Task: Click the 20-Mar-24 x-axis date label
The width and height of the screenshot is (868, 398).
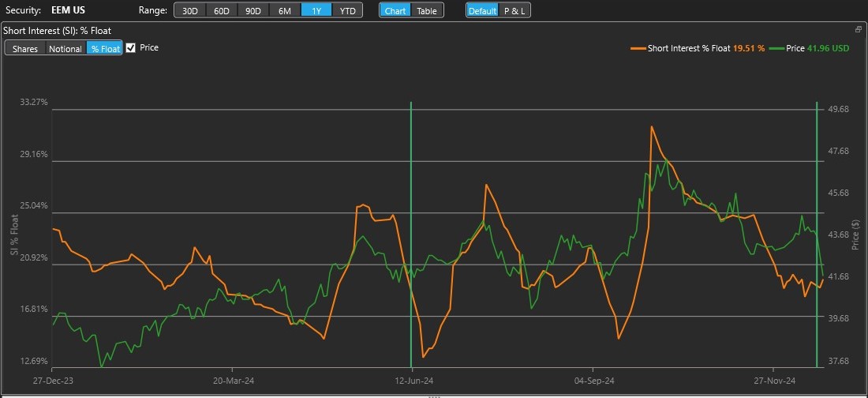Action: [233, 381]
